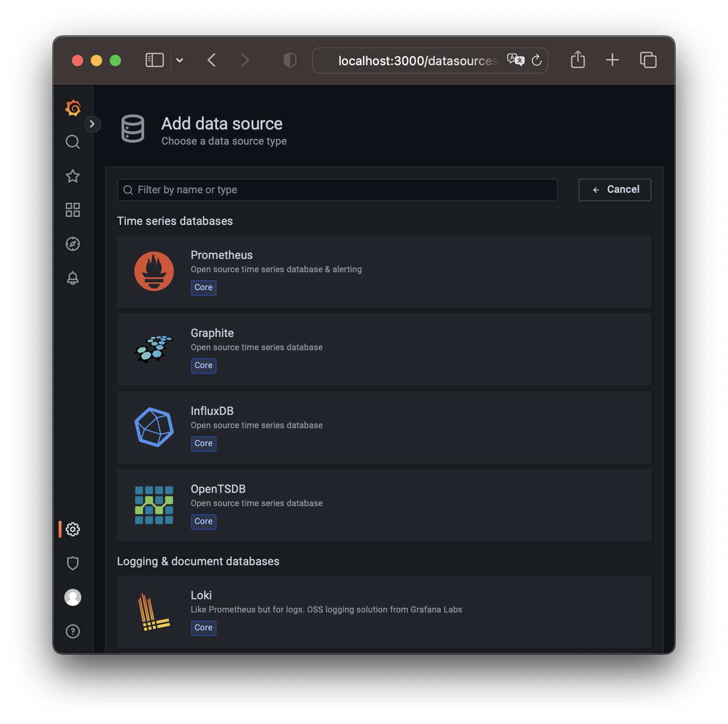Open Starred dashboards star icon
Viewport: 728px width, 724px height.
[73, 176]
